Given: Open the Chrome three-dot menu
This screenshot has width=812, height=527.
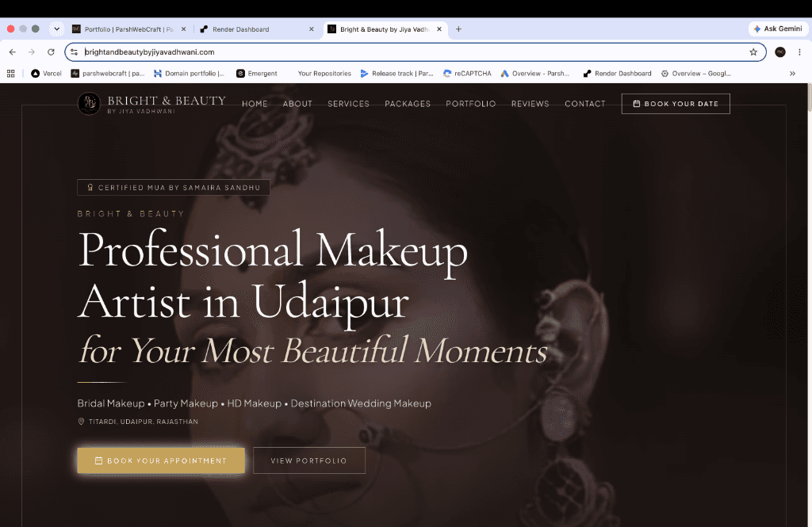Looking at the screenshot, I should pyautogui.click(x=799, y=52).
